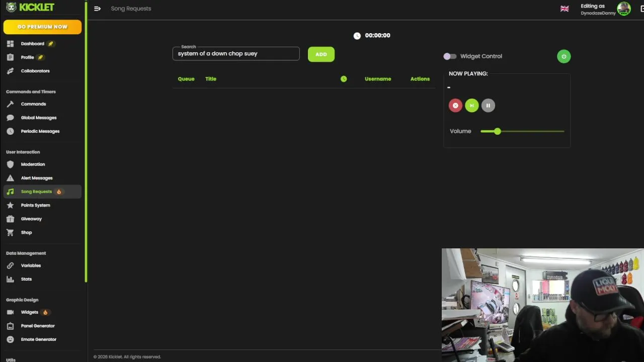Open Panel Generator menu entry
644x362 pixels.
38,326
